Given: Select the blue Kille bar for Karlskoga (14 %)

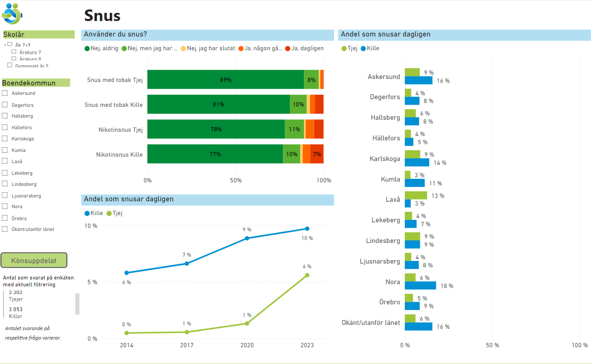Looking at the screenshot, I should (x=417, y=162).
